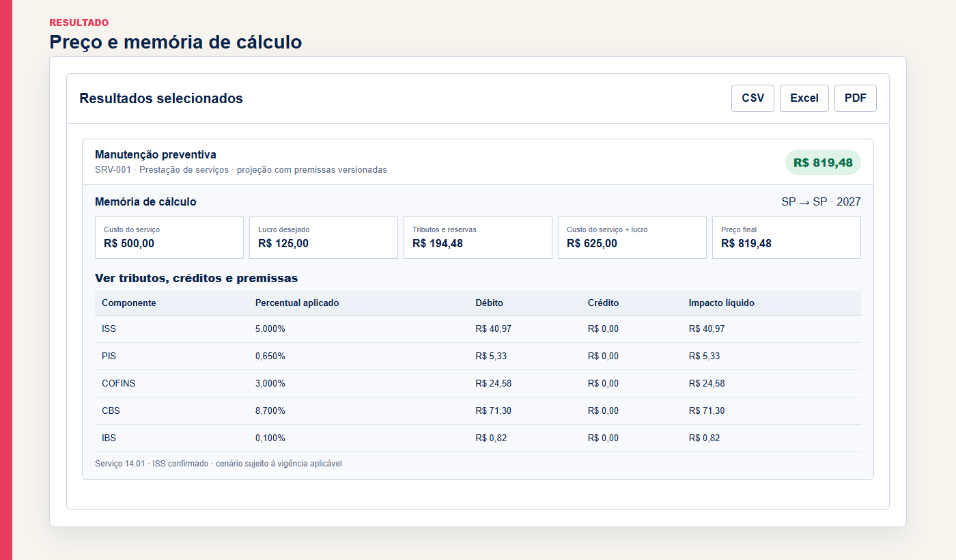The height and width of the screenshot is (560, 956).
Task: Click the PIS debit amount R$ 5,33
Action: (491, 356)
